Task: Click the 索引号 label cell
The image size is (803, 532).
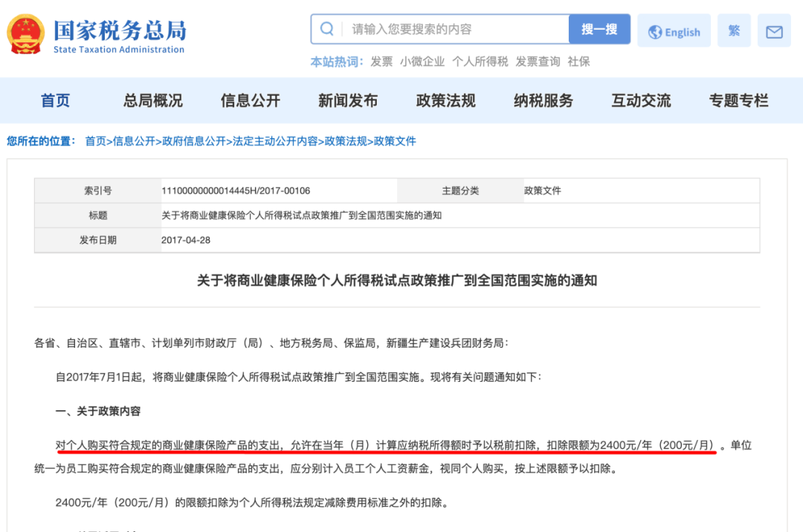Action: (98, 191)
